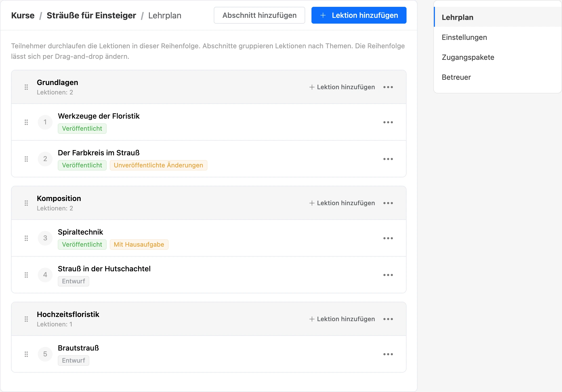Screen dimensions: 562x392
Task: Open the Spiraltechnik lesson title
Action: coord(80,232)
